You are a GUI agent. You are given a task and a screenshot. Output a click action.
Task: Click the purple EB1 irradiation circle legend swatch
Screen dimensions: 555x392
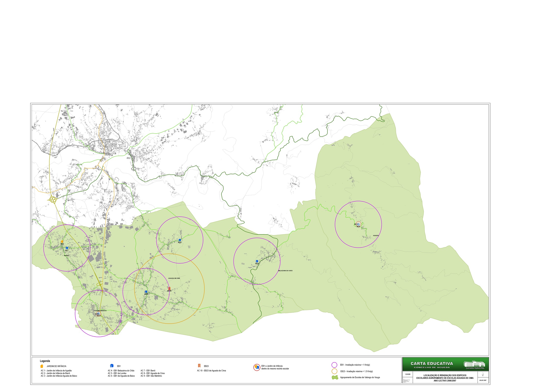[334, 365]
